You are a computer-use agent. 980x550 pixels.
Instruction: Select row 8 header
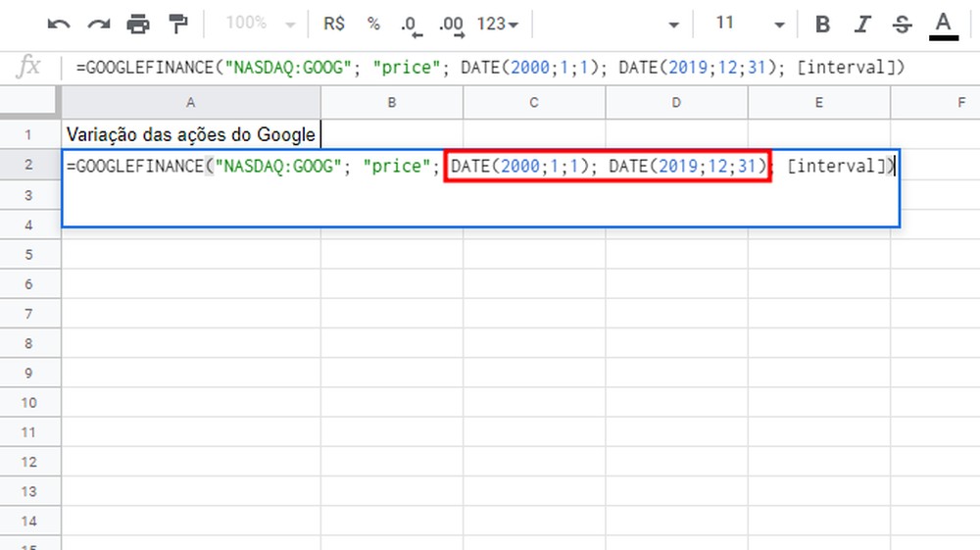(29, 343)
